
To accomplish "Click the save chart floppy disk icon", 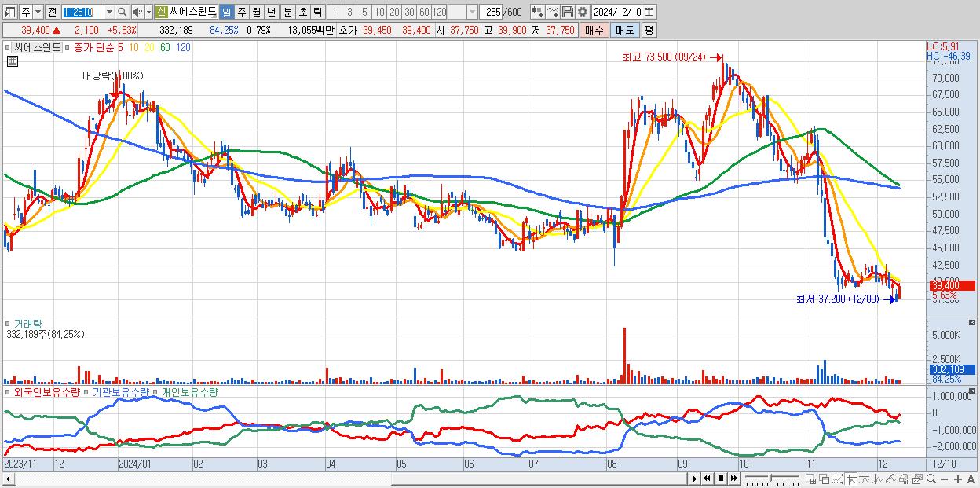I will (568, 12).
